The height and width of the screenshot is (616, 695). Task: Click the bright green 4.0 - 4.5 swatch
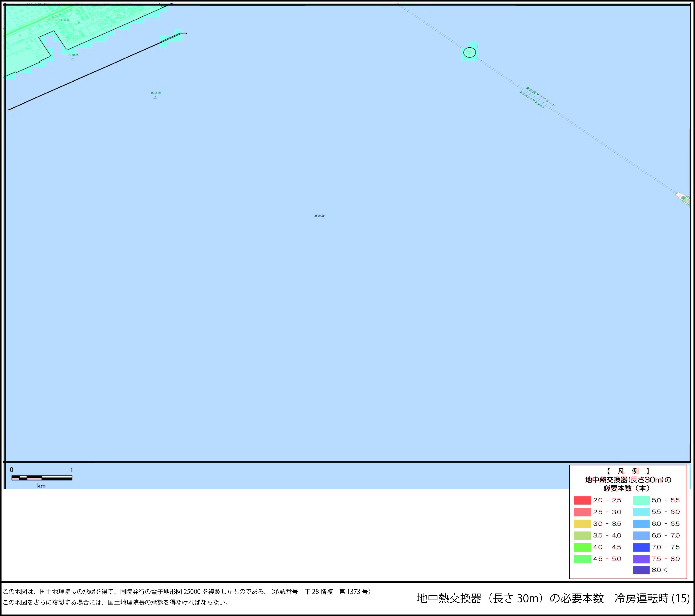pyautogui.click(x=582, y=547)
